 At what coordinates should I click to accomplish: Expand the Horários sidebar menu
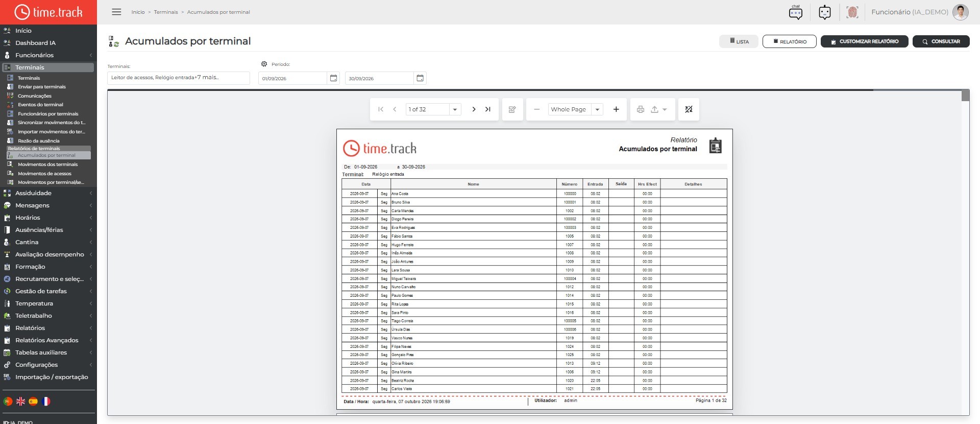click(48, 218)
